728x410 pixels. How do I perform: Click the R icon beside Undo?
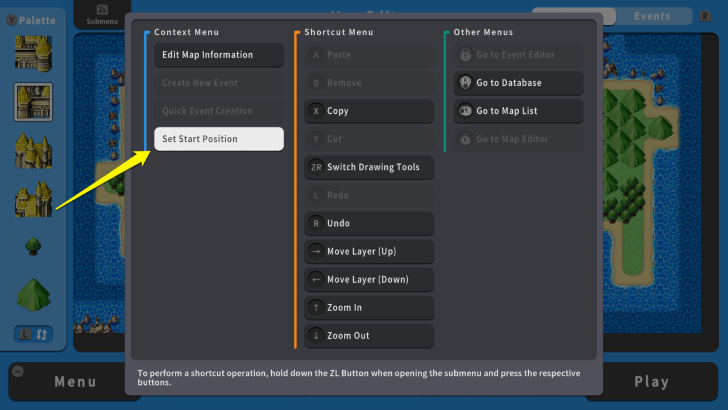tap(316, 223)
